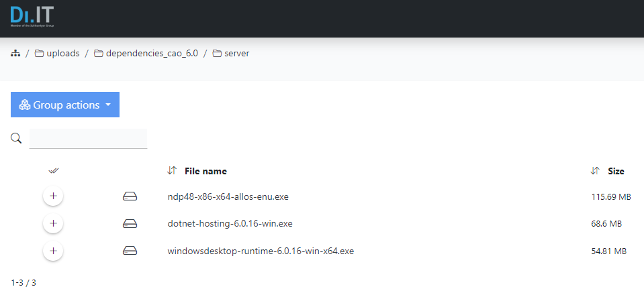Select ndp48-x86-x64-allos-enu.exe with plus button
This screenshot has height=295, width=644.
click(x=53, y=196)
